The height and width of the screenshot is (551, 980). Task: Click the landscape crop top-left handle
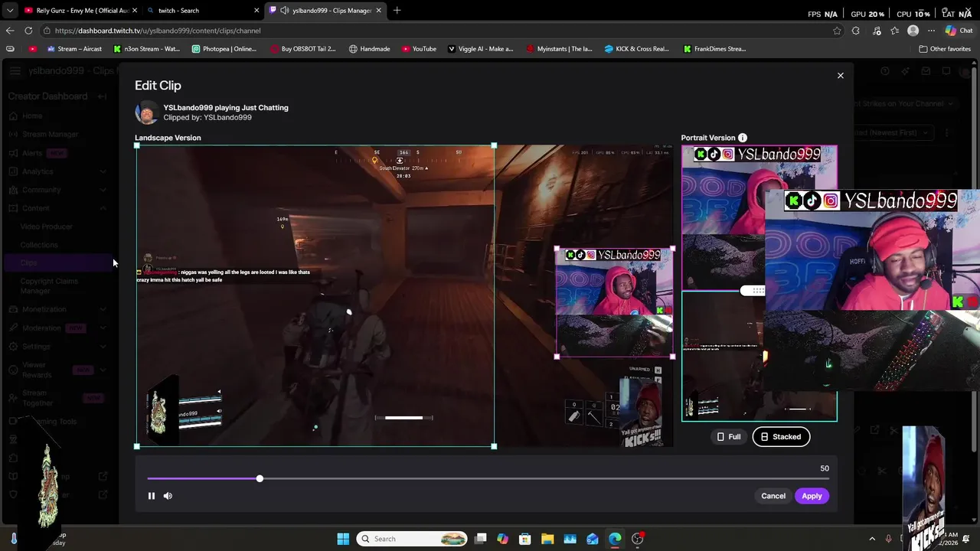[x=137, y=145]
